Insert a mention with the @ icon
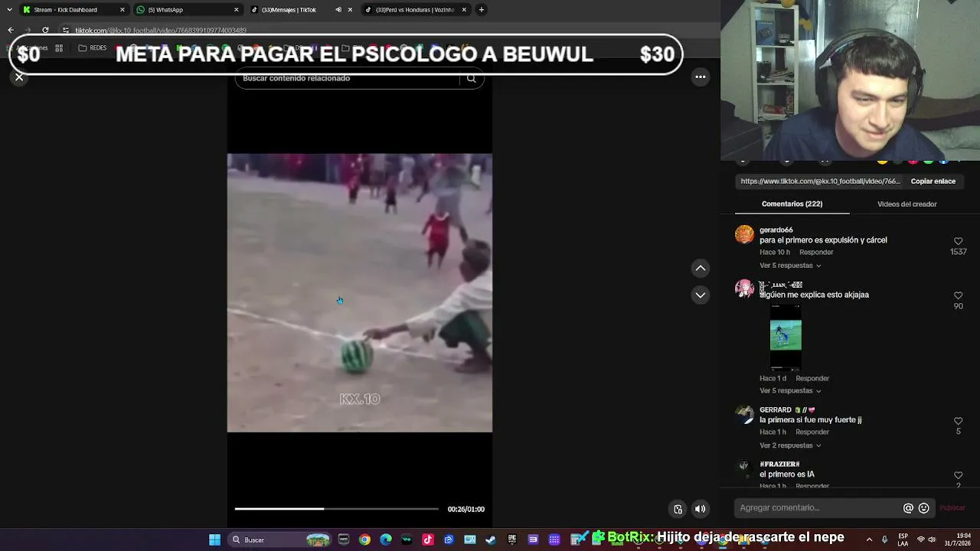The image size is (980, 551). click(x=908, y=508)
